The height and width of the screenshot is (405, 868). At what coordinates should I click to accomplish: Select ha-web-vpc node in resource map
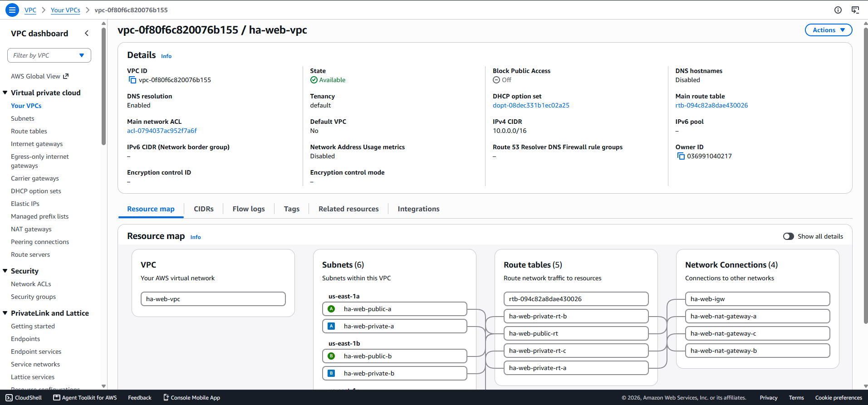click(213, 299)
